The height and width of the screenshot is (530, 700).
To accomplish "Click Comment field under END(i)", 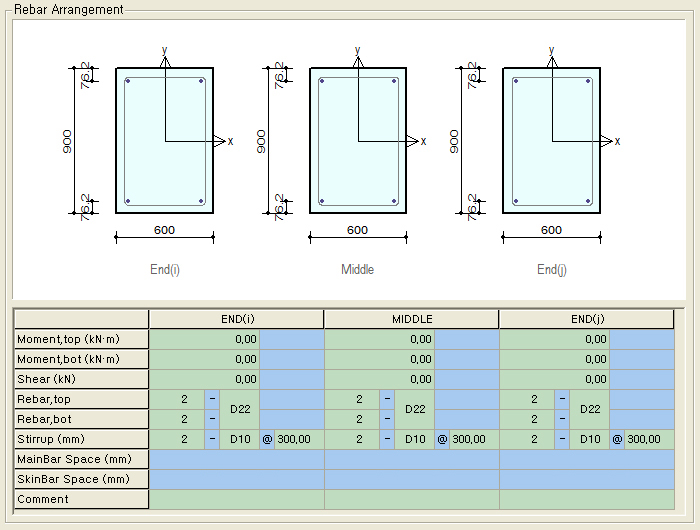I will pos(237,499).
